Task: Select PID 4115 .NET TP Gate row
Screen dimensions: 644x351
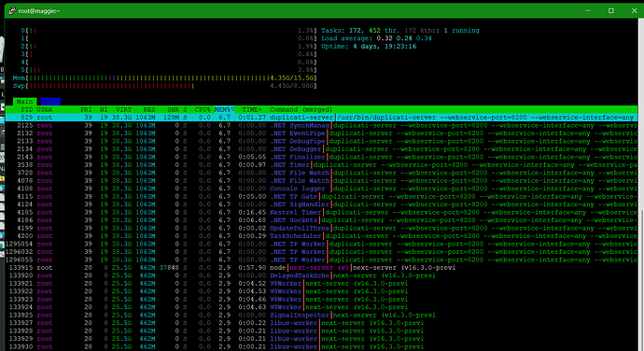Action: [321, 196]
